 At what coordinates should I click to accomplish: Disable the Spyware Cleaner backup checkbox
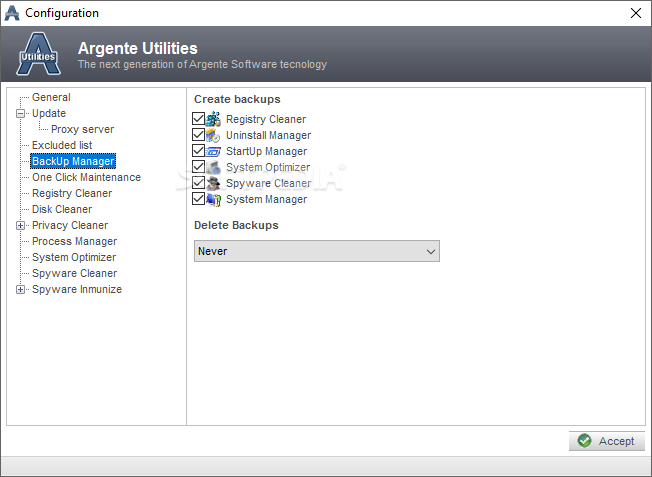click(198, 183)
